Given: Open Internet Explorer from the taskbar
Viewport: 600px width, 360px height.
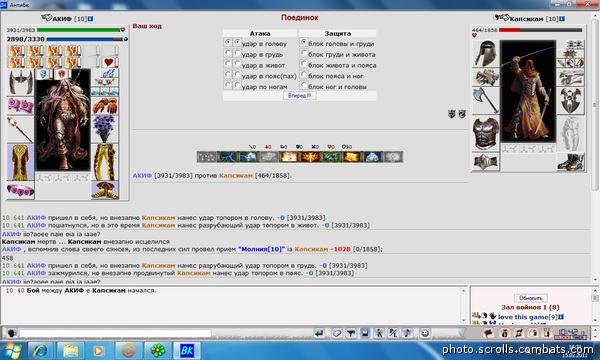Looking at the screenshot, I should pyautogui.click(x=41, y=350).
